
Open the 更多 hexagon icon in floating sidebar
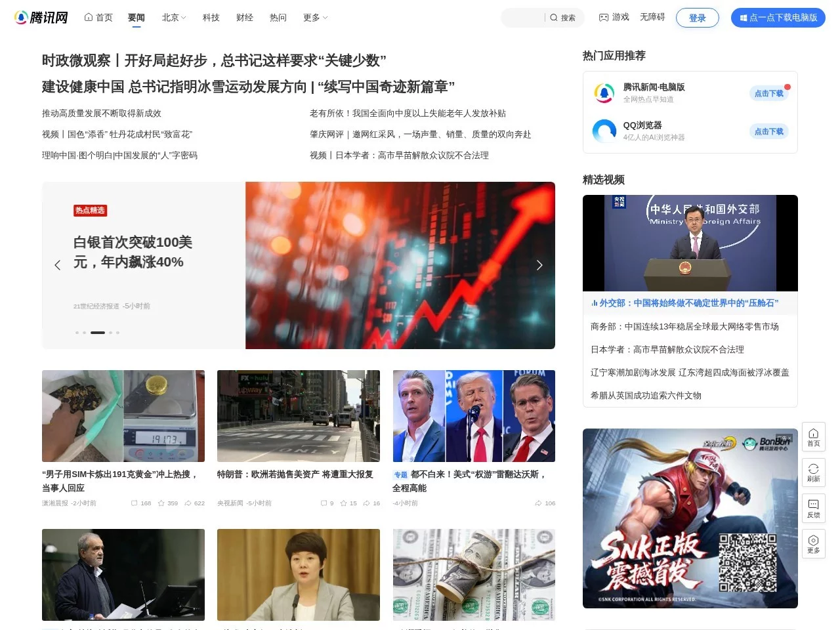coord(813,543)
